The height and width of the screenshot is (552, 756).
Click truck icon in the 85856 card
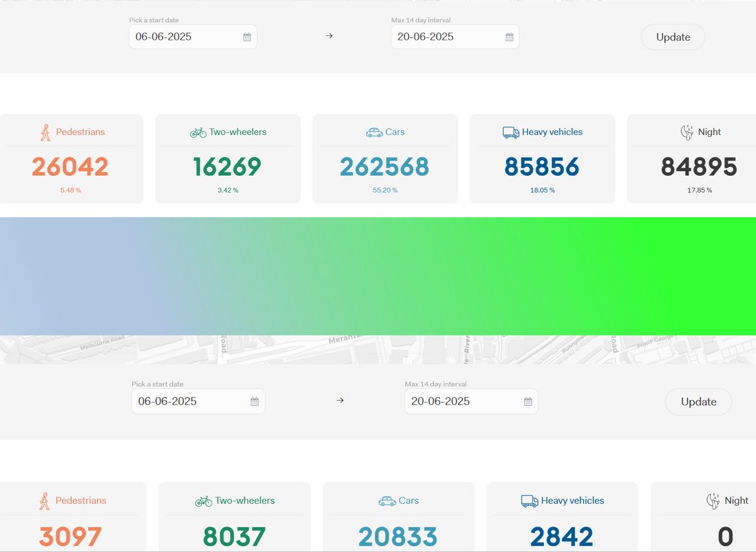coord(511,132)
